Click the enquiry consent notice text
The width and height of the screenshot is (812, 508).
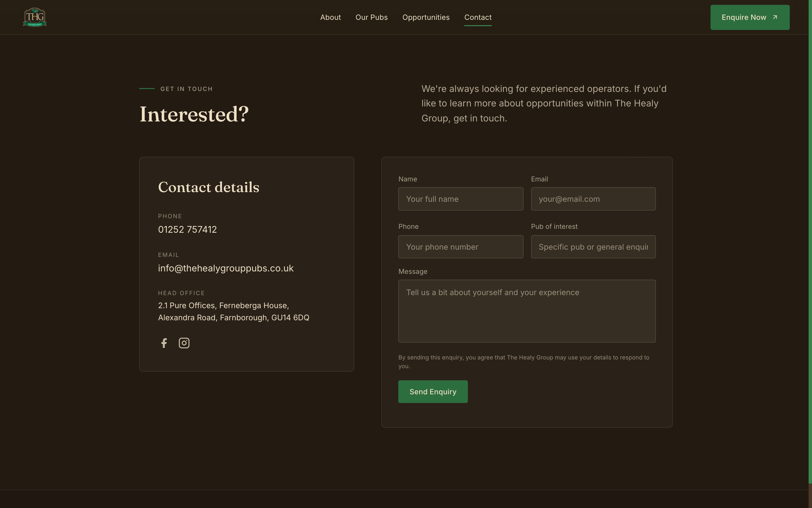(x=524, y=362)
